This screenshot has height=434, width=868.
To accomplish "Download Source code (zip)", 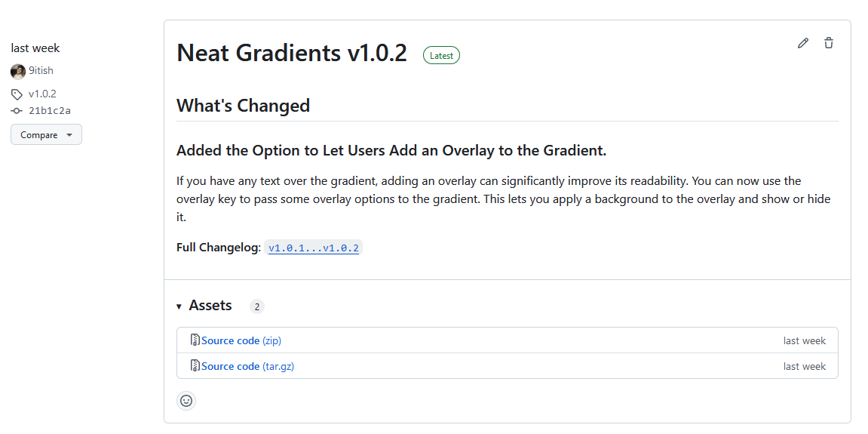I will click(x=241, y=340).
